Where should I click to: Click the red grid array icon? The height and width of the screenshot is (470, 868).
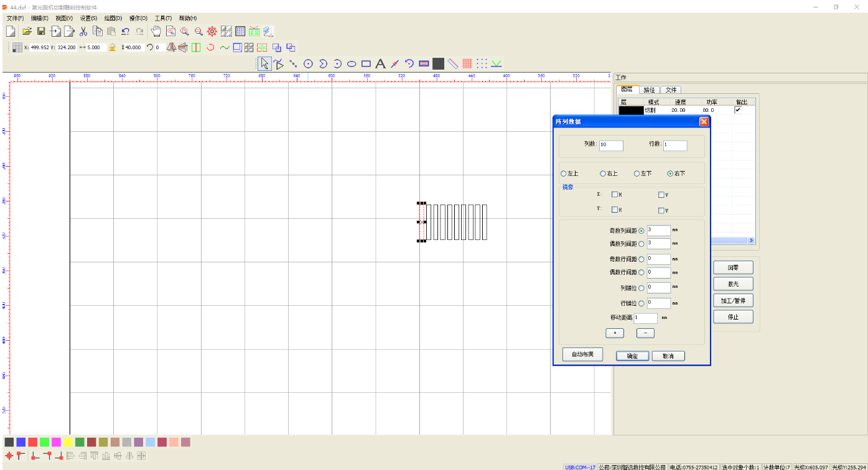click(x=467, y=63)
